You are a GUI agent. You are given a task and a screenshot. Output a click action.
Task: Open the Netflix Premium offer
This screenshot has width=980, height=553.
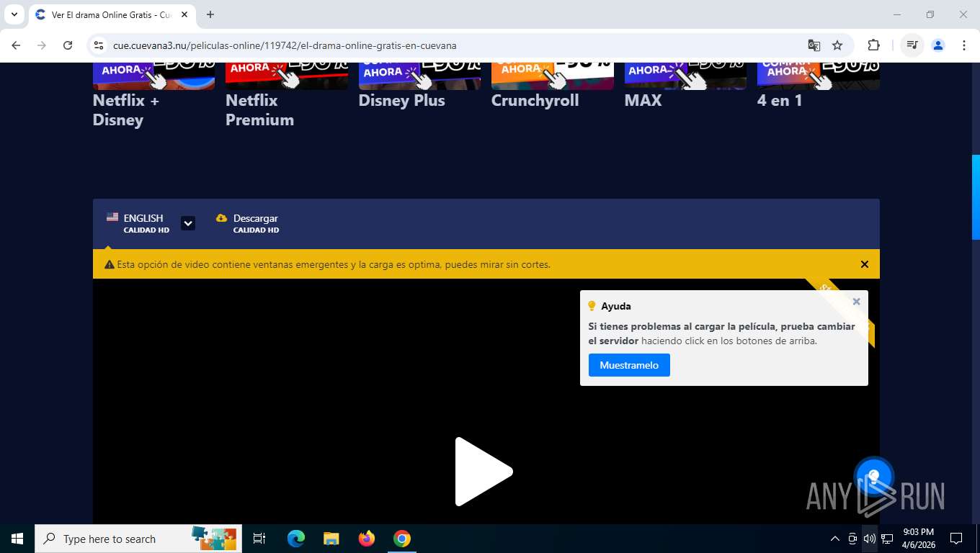[259, 110]
